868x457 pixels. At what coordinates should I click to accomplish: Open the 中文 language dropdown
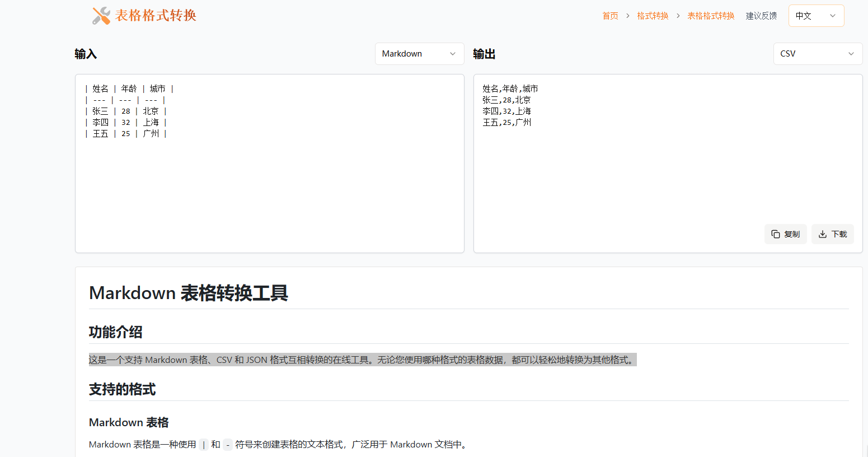pyautogui.click(x=816, y=15)
